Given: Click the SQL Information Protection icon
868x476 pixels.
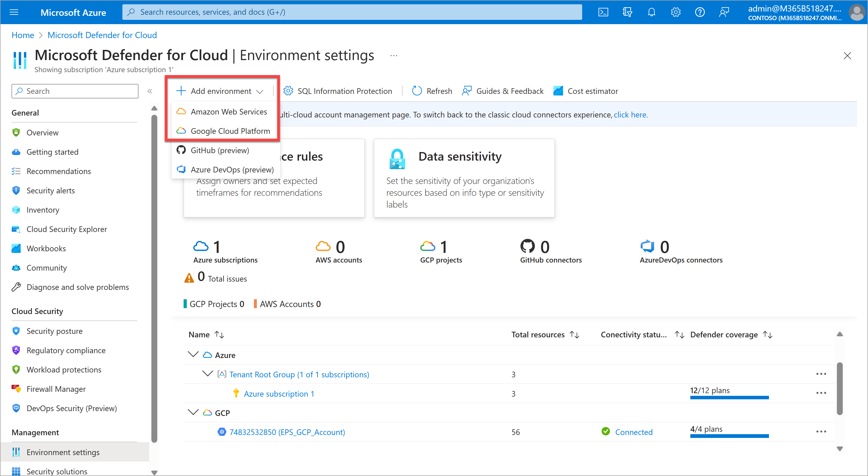Looking at the screenshot, I should coord(289,91).
